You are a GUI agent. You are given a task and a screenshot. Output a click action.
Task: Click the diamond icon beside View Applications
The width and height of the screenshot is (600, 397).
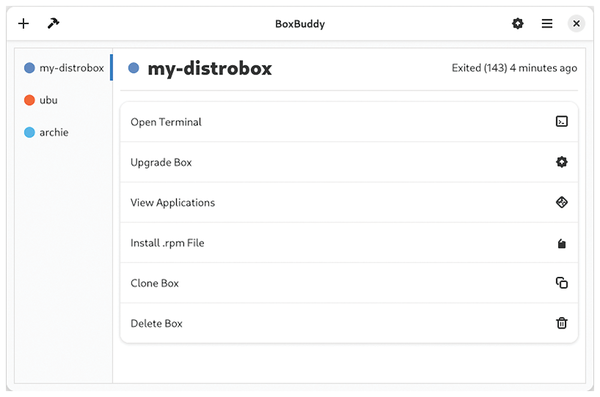pyautogui.click(x=561, y=202)
